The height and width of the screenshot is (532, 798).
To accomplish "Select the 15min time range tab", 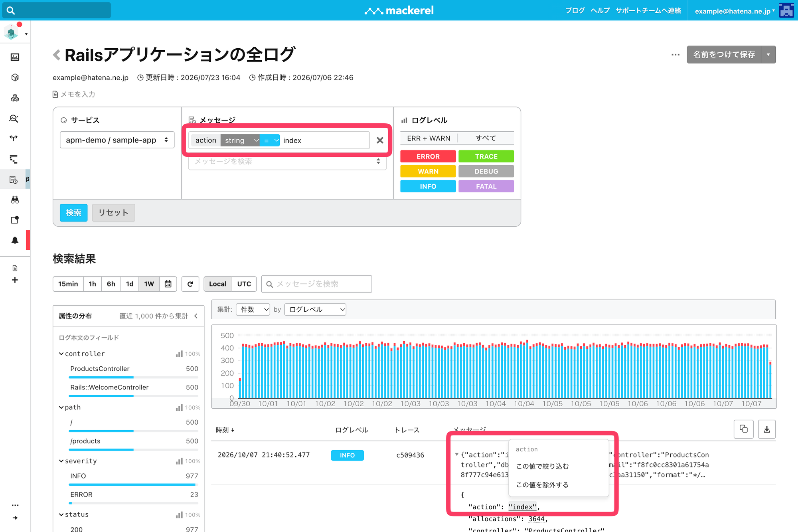I will click(68, 284).
